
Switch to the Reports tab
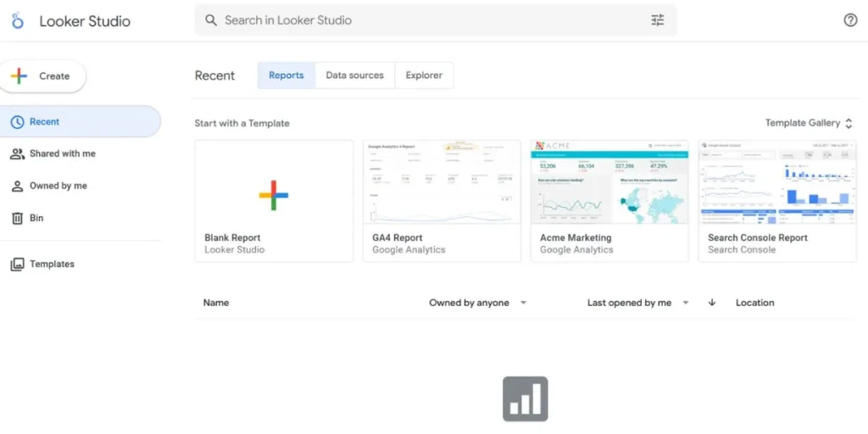(287, 75)
